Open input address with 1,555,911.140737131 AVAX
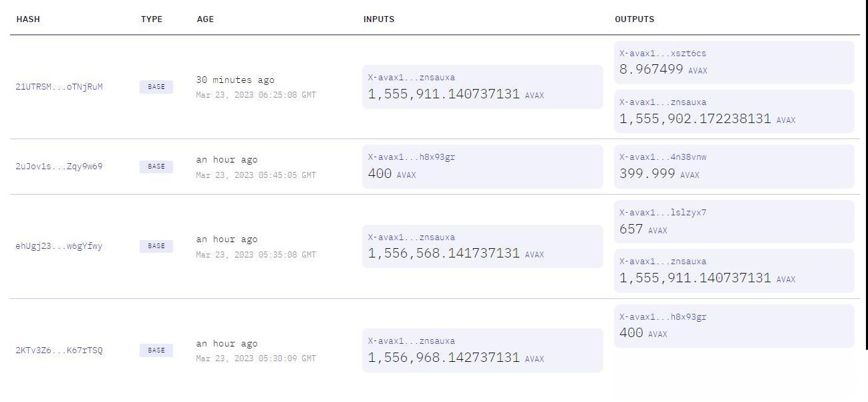Screen dimensions: 868x402 [x=412, y=78]
